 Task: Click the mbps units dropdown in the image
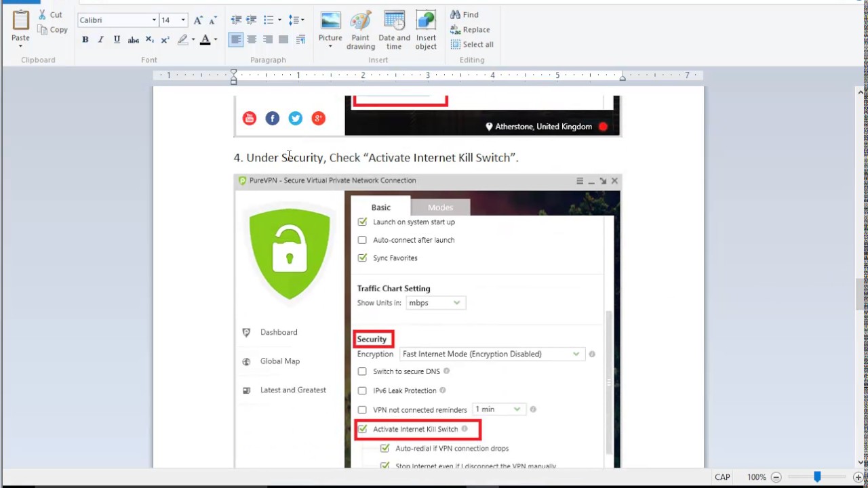pyautogui.click(x=435, y=303)
